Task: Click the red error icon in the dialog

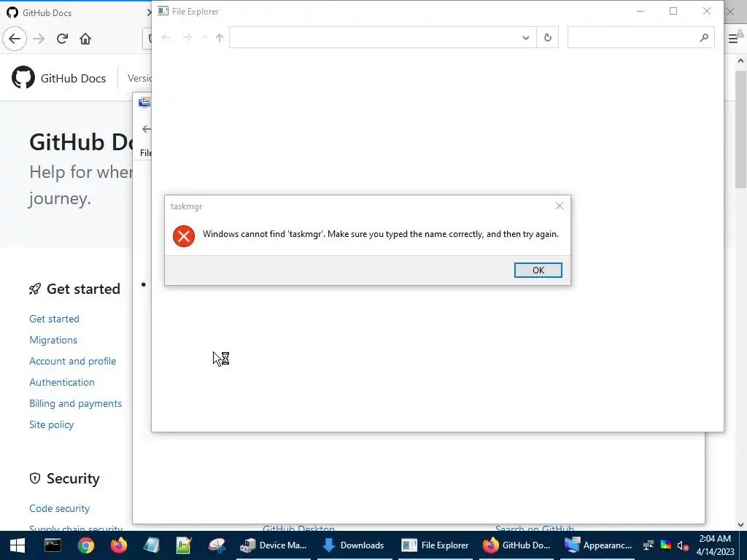Action: coord(184,236)
